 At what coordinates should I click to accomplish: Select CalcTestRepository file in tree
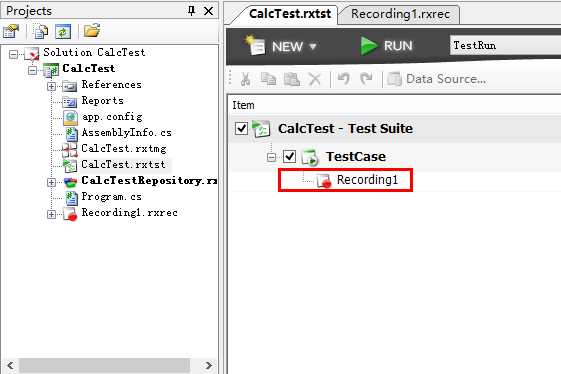click(149, 180)
